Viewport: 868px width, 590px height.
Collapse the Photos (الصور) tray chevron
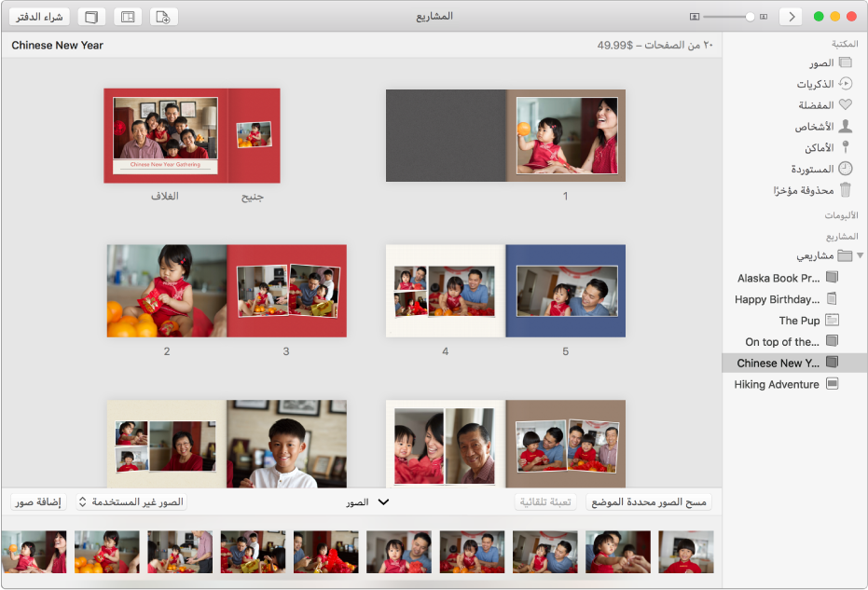click(383, 502)
